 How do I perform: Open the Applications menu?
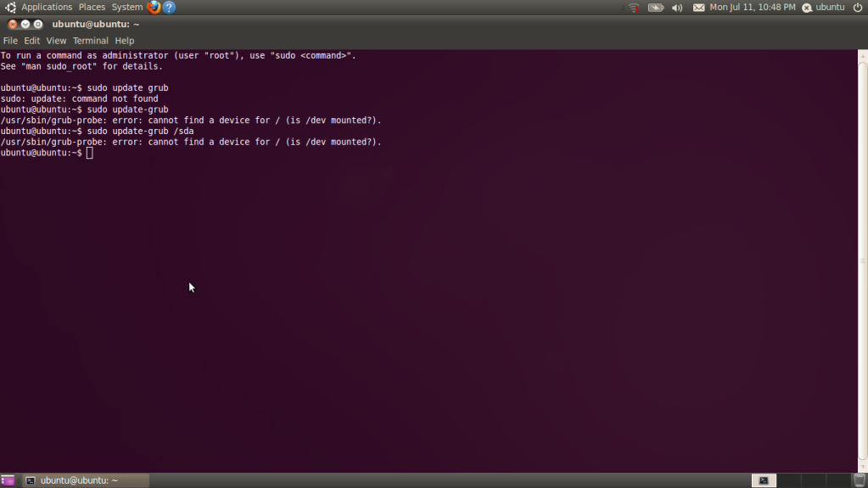pyautogui.click(x=47, y=7)
